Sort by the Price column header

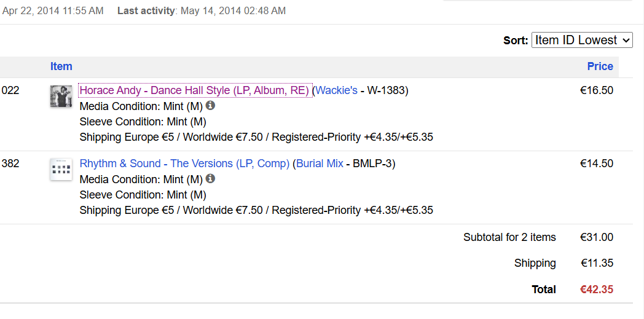pos(600,66)
